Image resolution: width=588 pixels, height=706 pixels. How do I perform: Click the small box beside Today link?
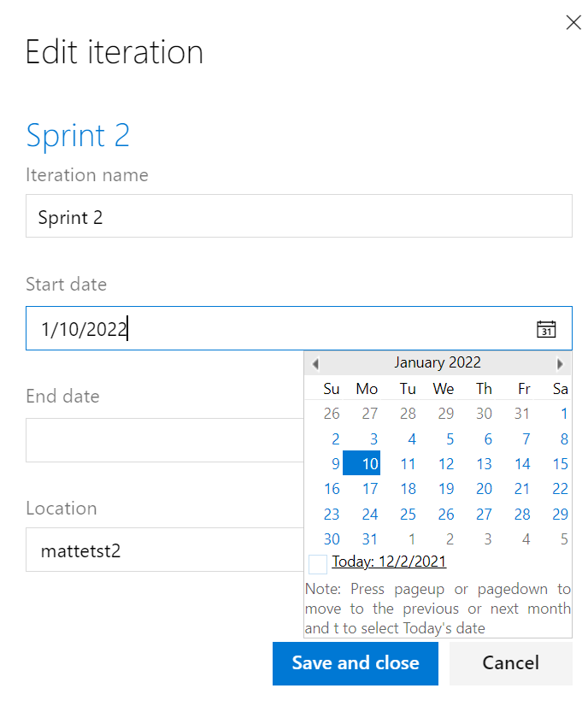click(318, 565)
